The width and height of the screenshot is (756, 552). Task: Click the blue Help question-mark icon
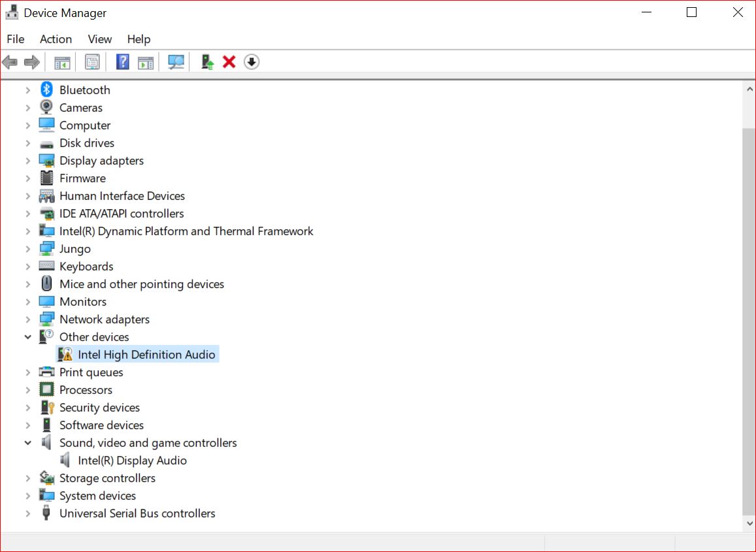(123, 61)
